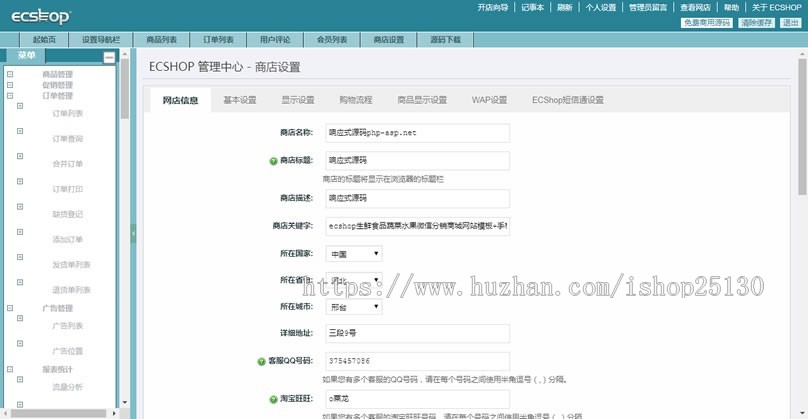The image size is (808, 419).
Task: Collapse the 广告管理 tree node
Action: (10, 308)
